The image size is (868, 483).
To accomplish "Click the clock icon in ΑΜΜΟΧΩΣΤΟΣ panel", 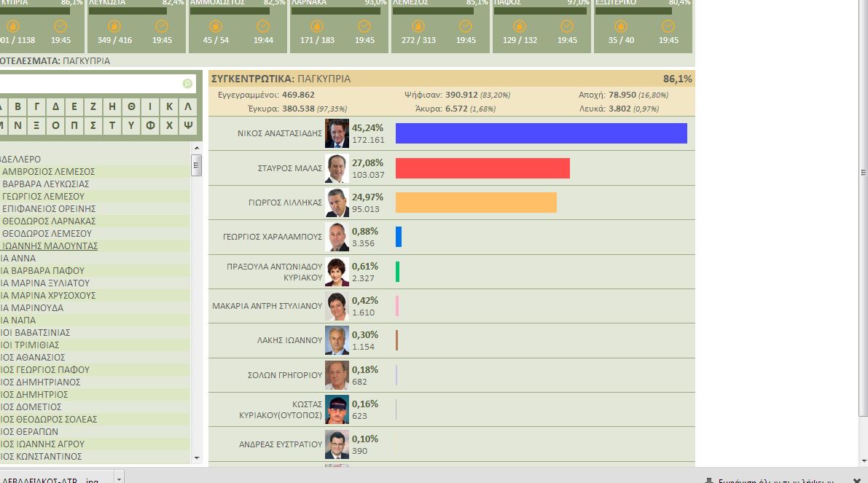I will (263, 26).
